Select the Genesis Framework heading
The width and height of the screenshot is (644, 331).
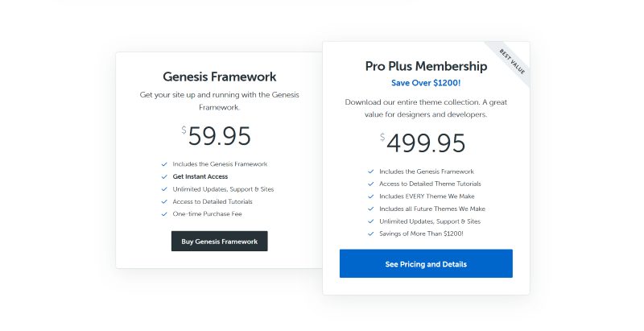pos(219,77)
